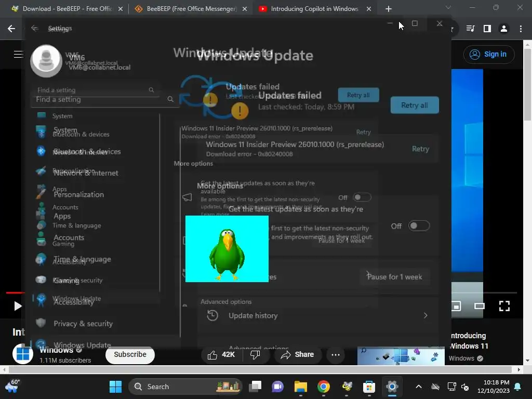This screenshot has height=399, width=532.
Task: Open Task View from the taskbar
Action: (255, 387)
